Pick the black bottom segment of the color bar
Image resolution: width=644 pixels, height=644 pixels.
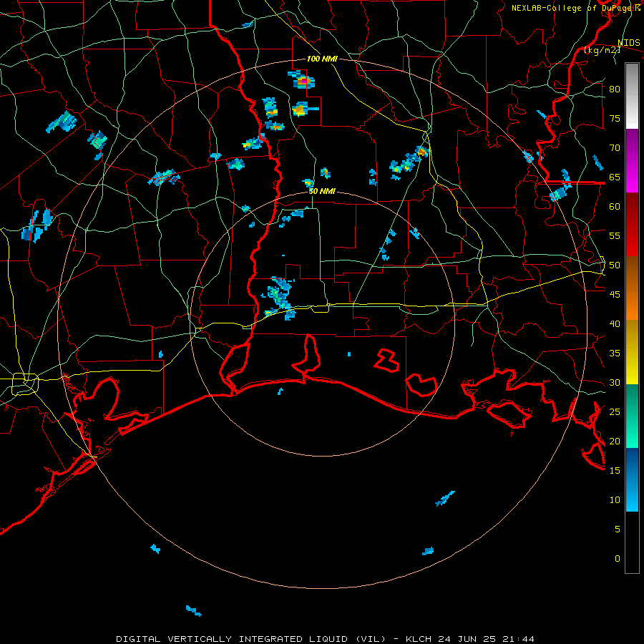(x=632, y=542)
